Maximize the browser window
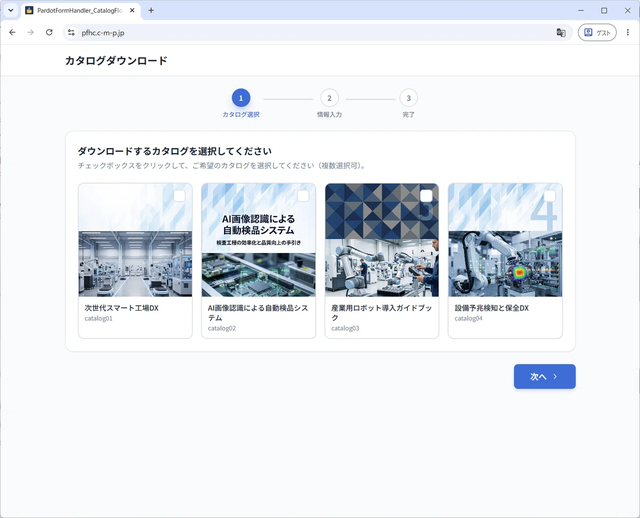The width and height of the screenshot is (640, 518). tap(604, 11)
